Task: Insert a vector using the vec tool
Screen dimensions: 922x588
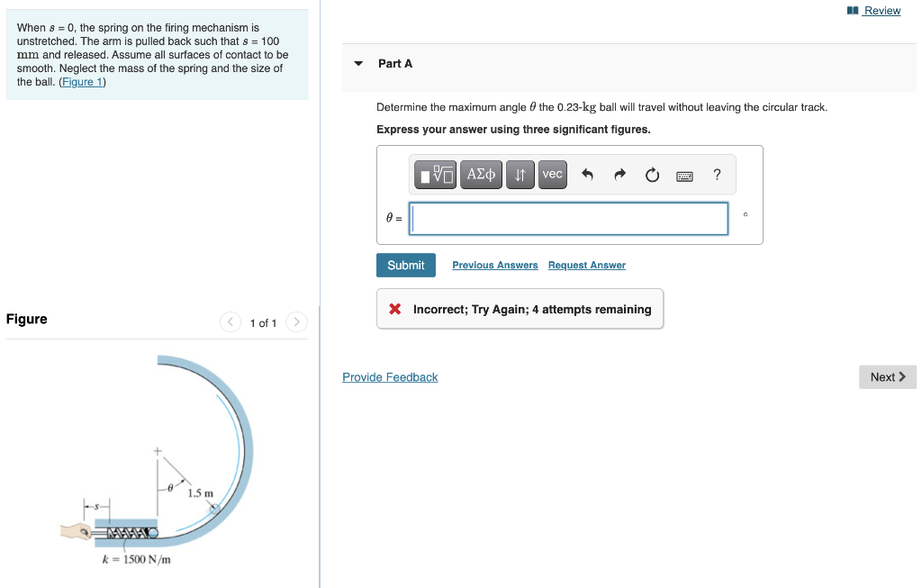Action: (x=552, y=174)
